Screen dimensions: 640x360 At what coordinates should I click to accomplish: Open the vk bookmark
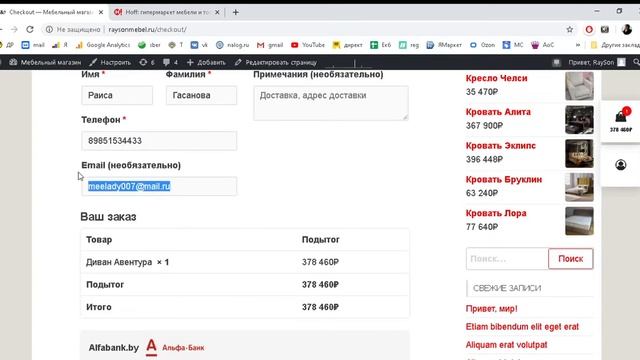(199, 45)
